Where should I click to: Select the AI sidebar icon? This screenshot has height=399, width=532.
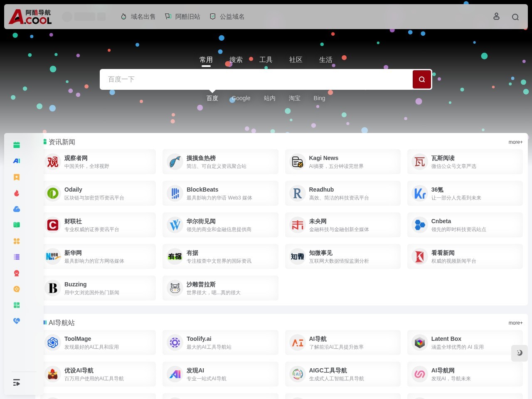point(17,161)
